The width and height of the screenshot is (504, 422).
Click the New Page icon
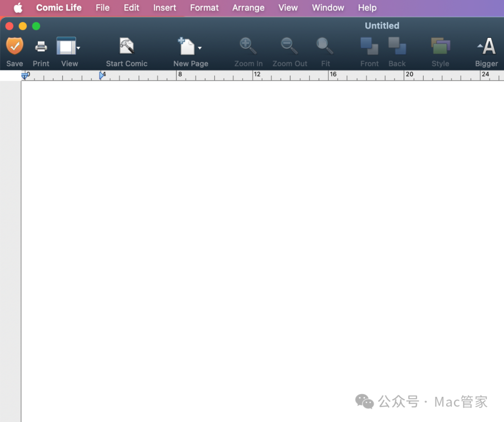(187, 47)
